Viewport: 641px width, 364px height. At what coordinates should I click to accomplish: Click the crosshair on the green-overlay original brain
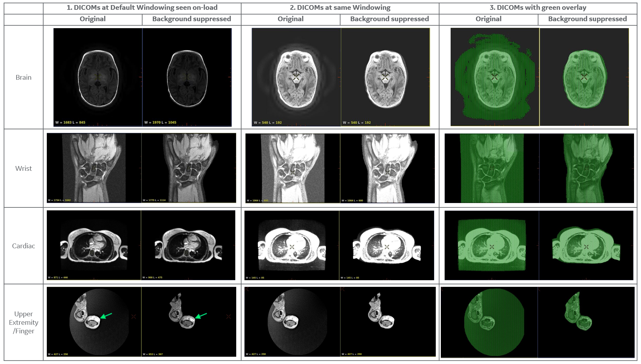(x=495, y=77)
